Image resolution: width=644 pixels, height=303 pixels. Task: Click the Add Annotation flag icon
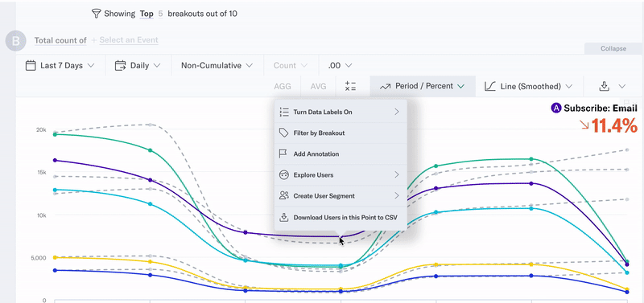click(x=283, y=154)
